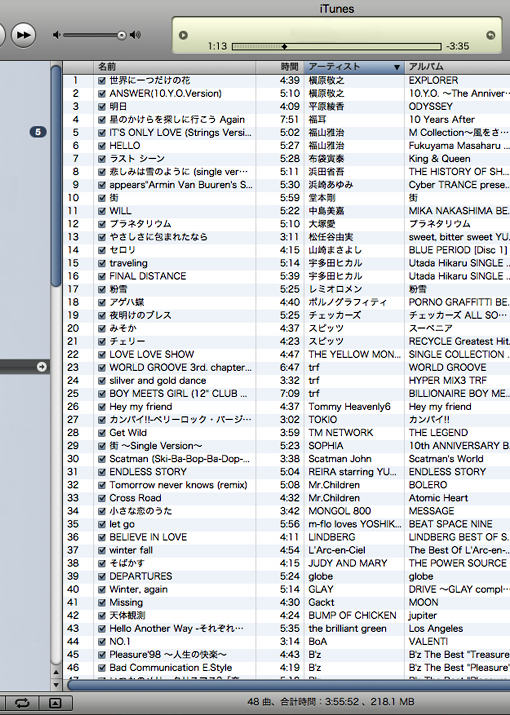Click album King & Queen

point(439,159)
